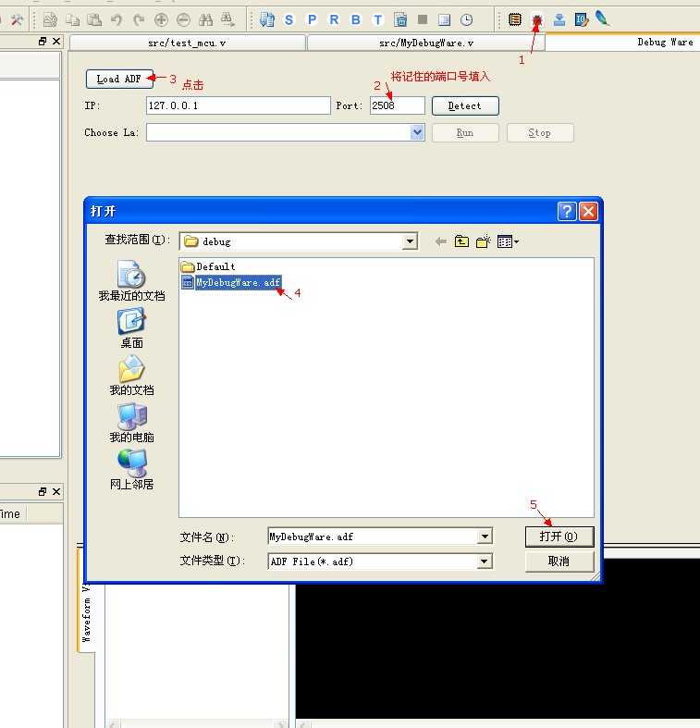Click the Redo arrow icon

click(139, 20)
